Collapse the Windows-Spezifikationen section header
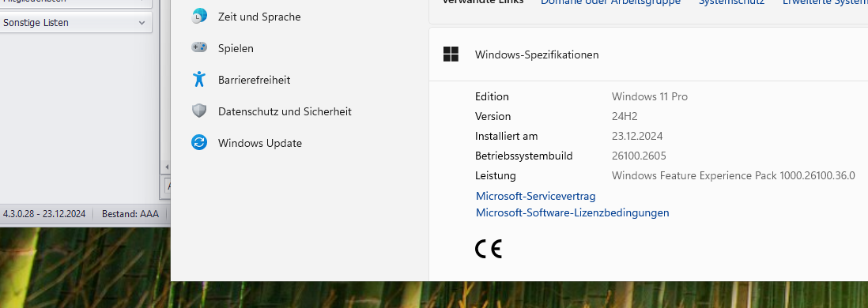This screenshot has width=868, height=308. (648, 54)
